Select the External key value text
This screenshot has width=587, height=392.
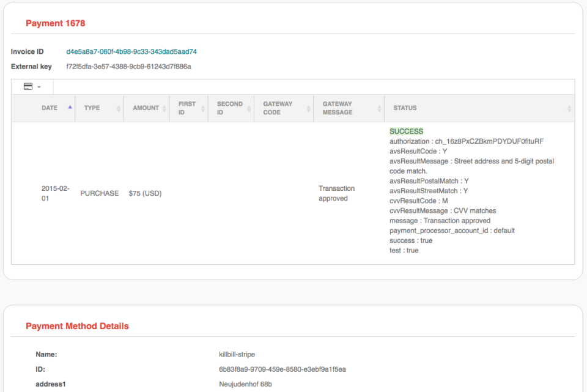tap(128, 66)
